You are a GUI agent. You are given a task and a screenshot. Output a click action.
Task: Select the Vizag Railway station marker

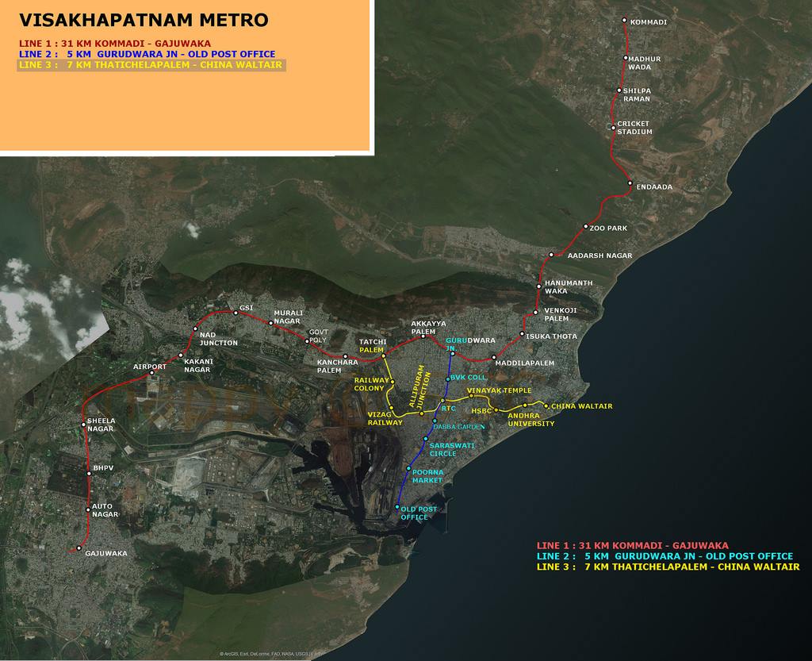391,407
